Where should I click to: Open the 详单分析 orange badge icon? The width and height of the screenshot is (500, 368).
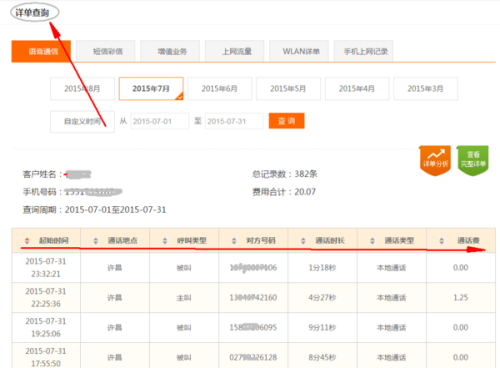coord(435,160)
